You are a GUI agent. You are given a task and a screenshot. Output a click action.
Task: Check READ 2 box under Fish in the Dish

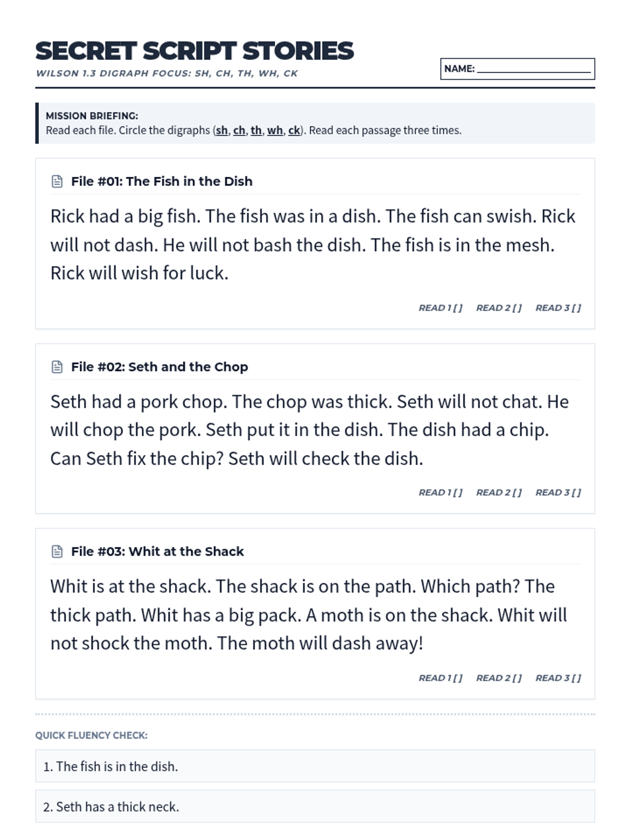coord(499,308)
